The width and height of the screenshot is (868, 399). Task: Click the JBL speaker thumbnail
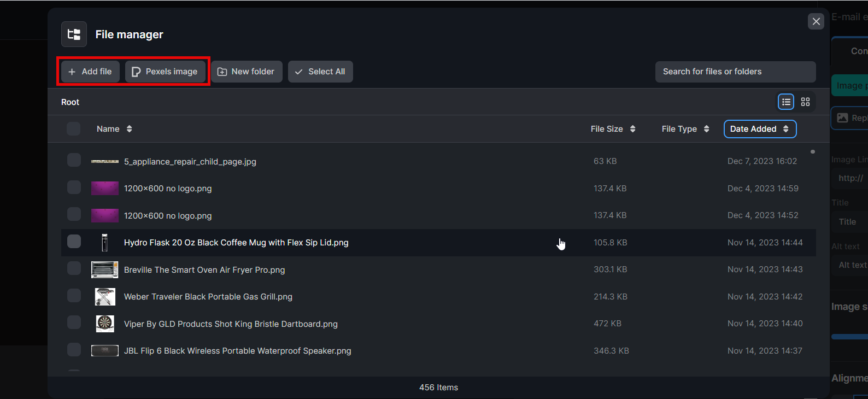[x=105, y=351]
